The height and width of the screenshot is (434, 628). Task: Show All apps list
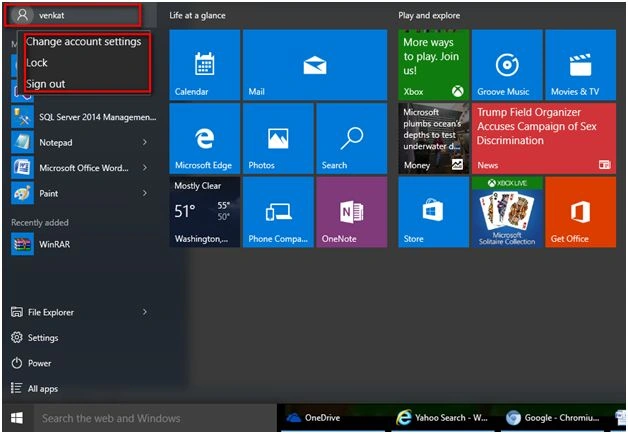[84, 389]
